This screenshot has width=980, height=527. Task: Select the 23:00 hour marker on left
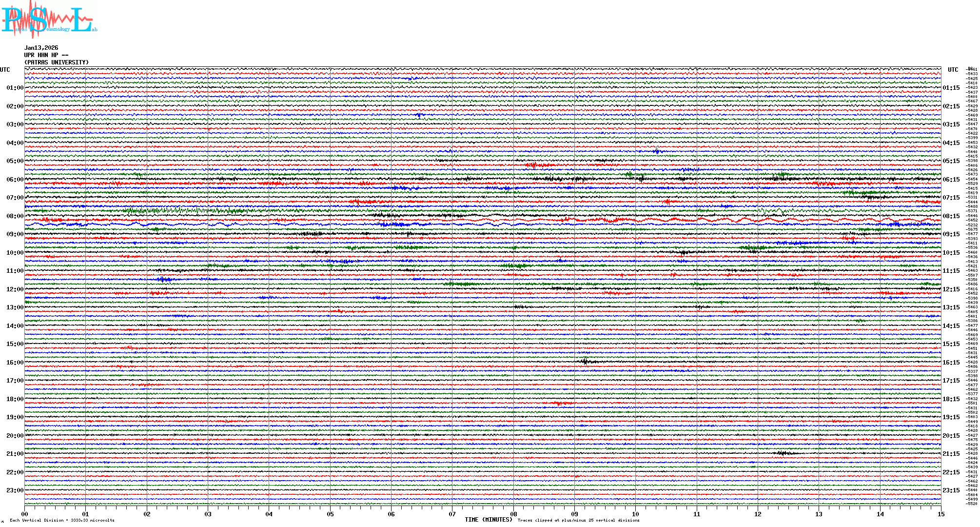[15, 490]
